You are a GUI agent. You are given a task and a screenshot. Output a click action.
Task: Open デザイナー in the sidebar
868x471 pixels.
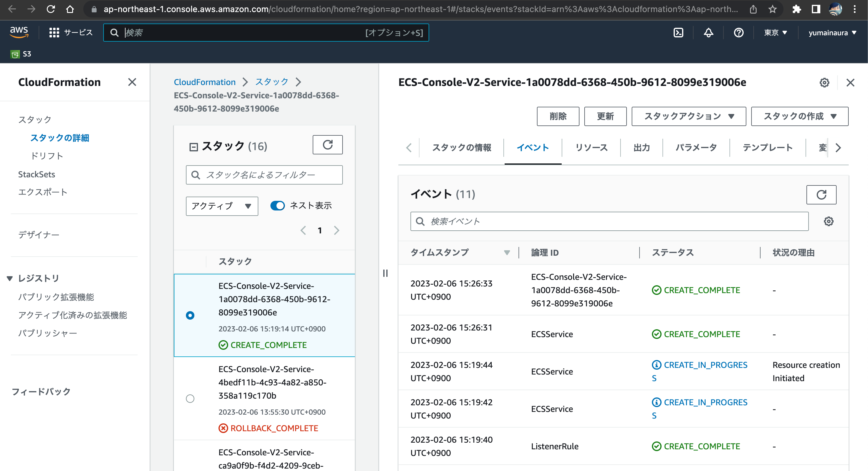39,235
